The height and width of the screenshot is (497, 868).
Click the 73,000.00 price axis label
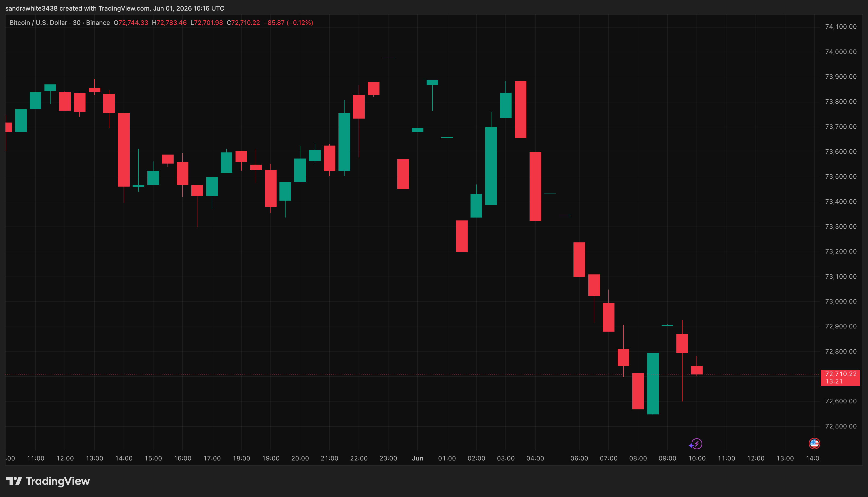click(x=841, y=301)
